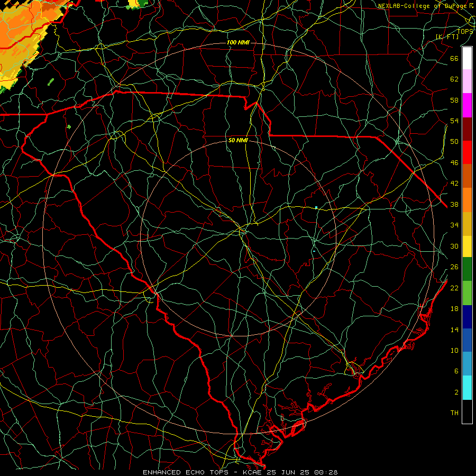Click the dark green legend segment

click(467, 269)
